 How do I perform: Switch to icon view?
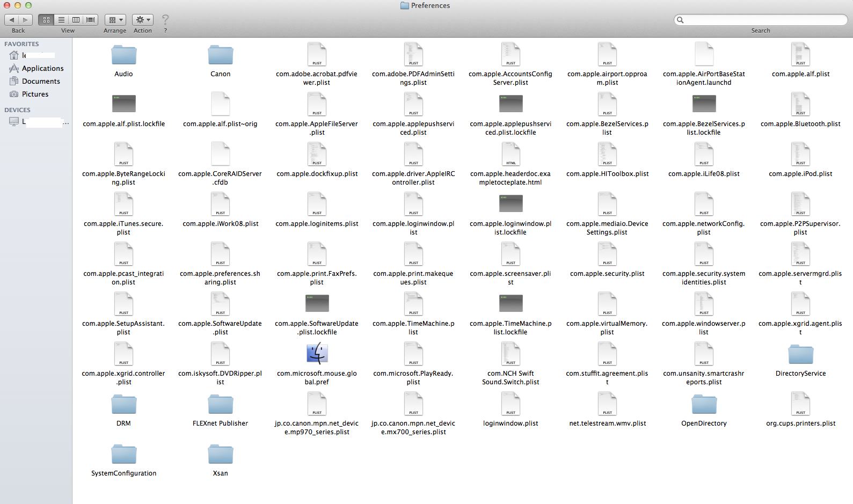[46, 20]
